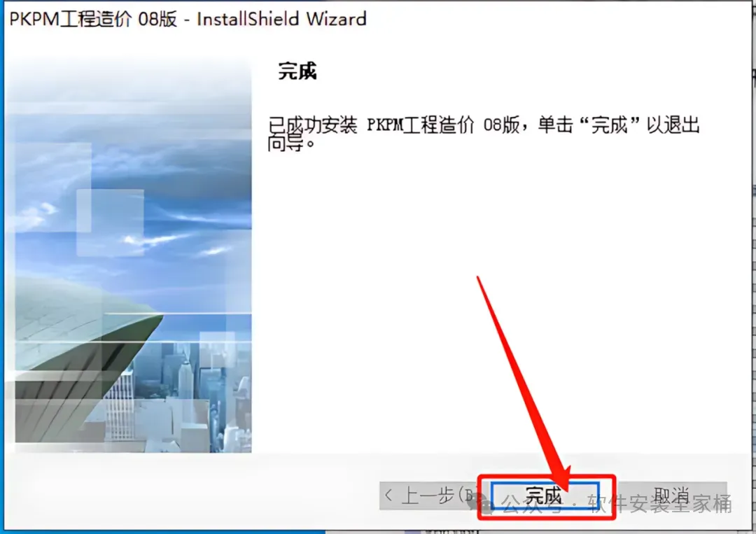Click the 取消 button
The width and height of the screenshot is (756, 534).
(673, 496)
